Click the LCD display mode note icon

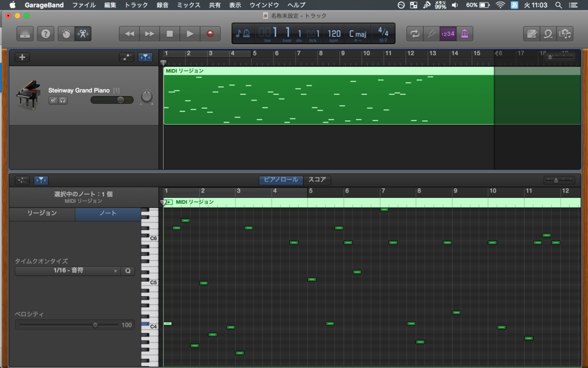pyautogui.click(x=243, y=34)
